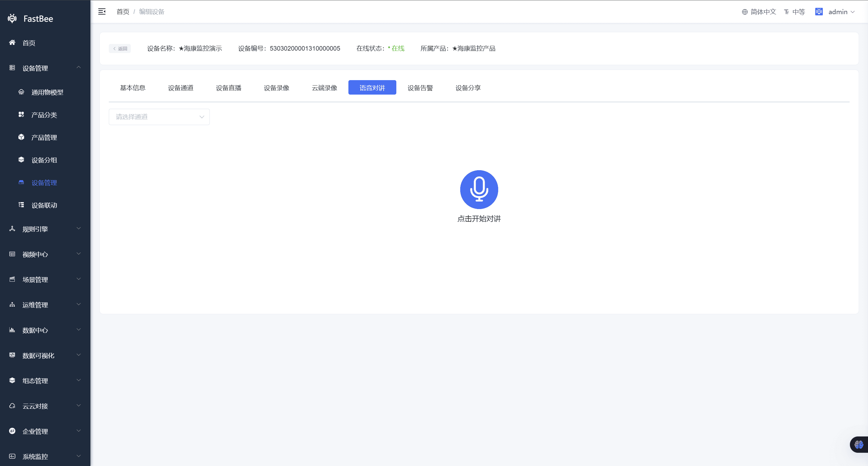Start intercom with the blue microphone button

(479, 189)
